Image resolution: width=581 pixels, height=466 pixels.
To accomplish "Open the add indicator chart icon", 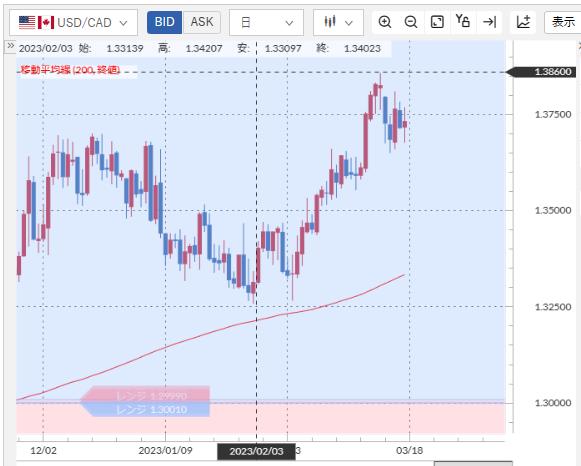I will [524, 22].
